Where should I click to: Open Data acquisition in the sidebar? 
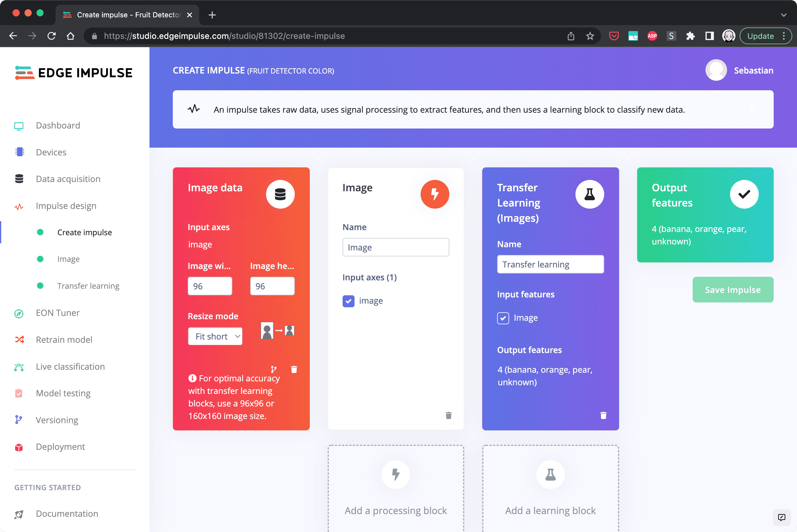68,179
